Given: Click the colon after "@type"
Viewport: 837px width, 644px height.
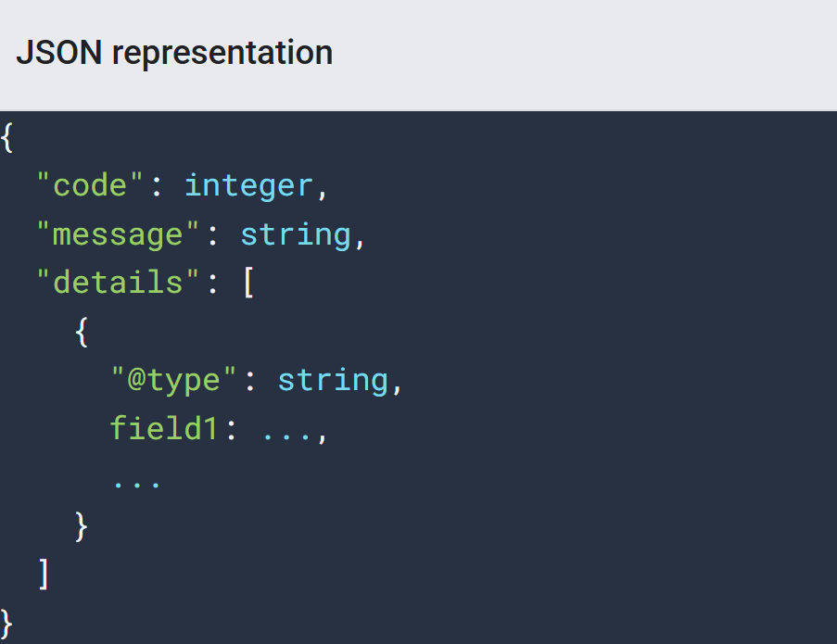Looking at the screenshot, I should [250, 382].
